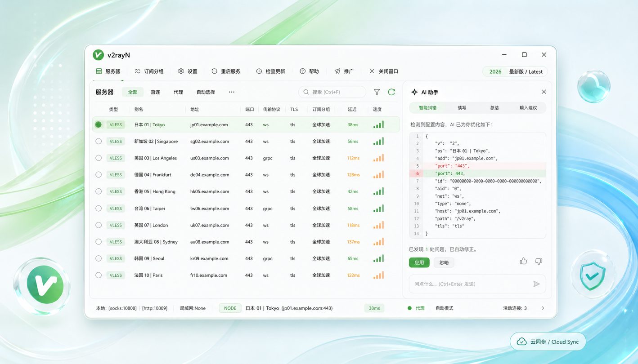Sort by the 速度 column header

377,109
